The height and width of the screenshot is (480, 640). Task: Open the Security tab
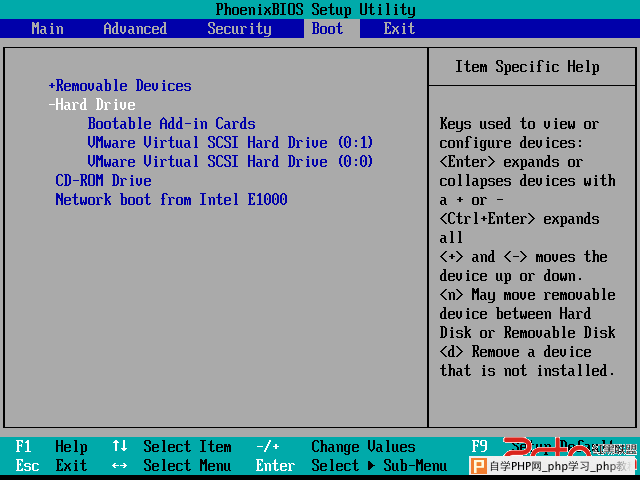239,29
